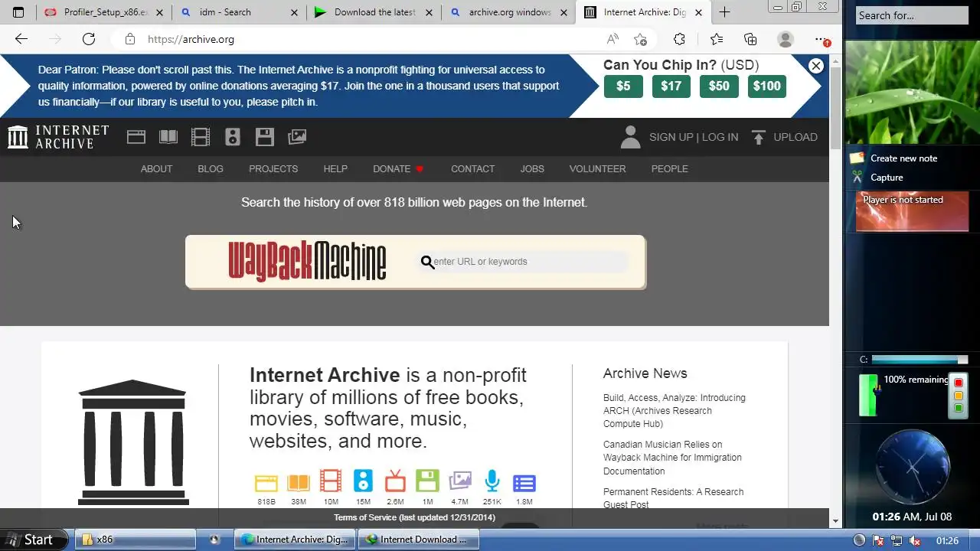Open browser settings and more menu
The image size is (980, 551).
click(821, 39)
